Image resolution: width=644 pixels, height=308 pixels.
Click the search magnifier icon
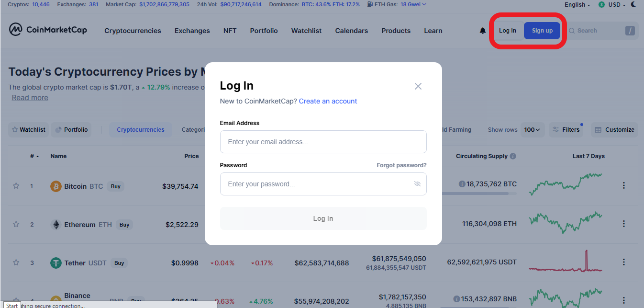571,31
